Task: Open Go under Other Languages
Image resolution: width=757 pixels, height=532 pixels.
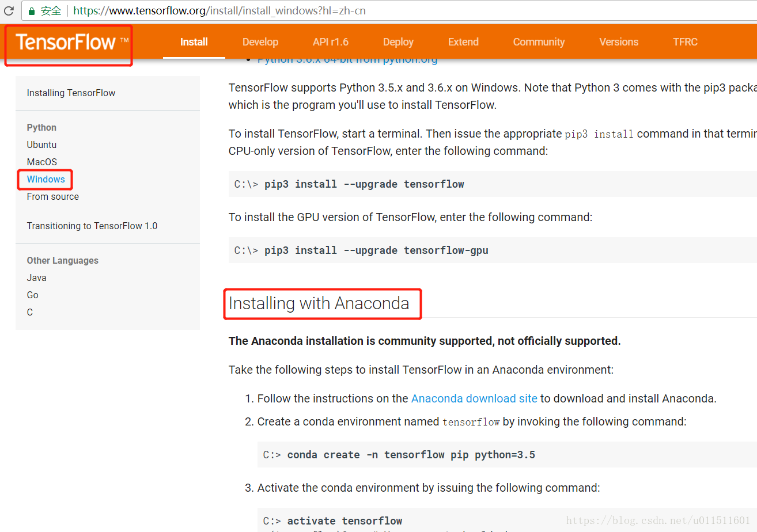Action: pos(32,295)
